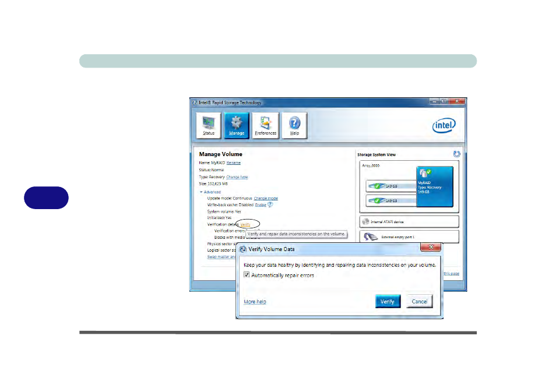Select the MyRAID recovery volume tile
Screen dimensions: 556x392
tap(435, 186)
